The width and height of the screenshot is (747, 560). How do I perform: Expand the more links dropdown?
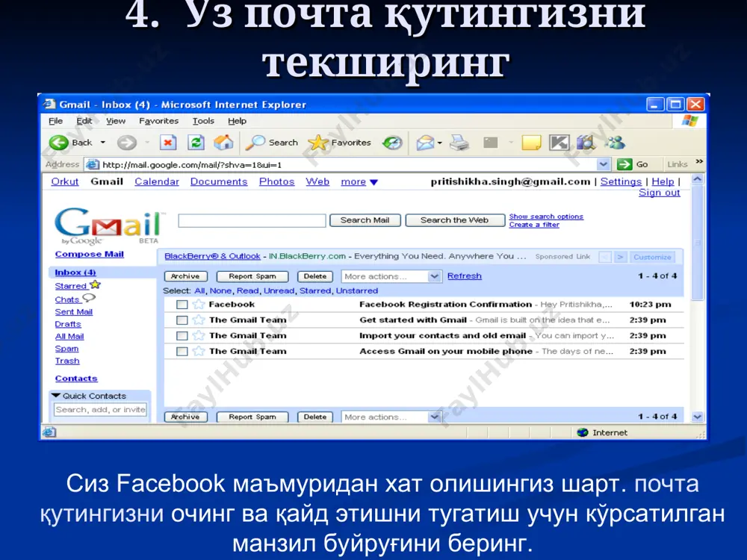pyautogui.click(x=374, y=182)
